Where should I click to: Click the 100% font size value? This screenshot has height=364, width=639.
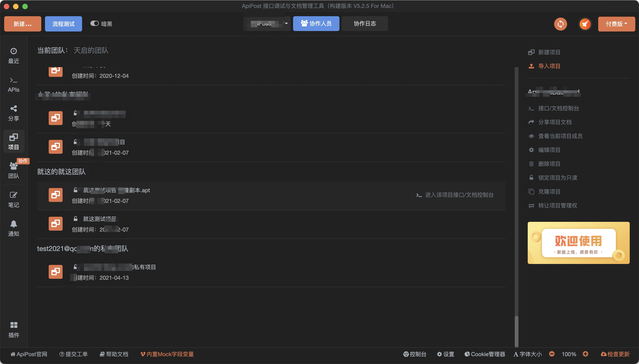pos(569,354)
